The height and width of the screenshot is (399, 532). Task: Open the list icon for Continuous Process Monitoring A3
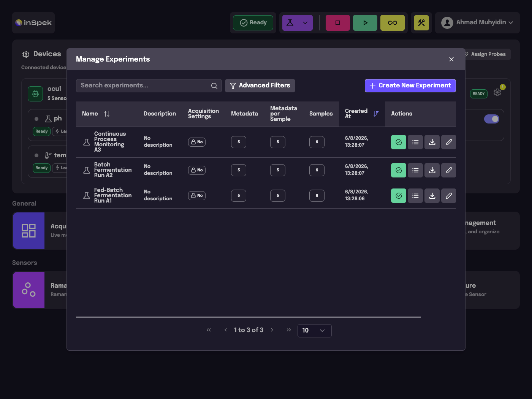pyautogui.click(x=415, y=142)
